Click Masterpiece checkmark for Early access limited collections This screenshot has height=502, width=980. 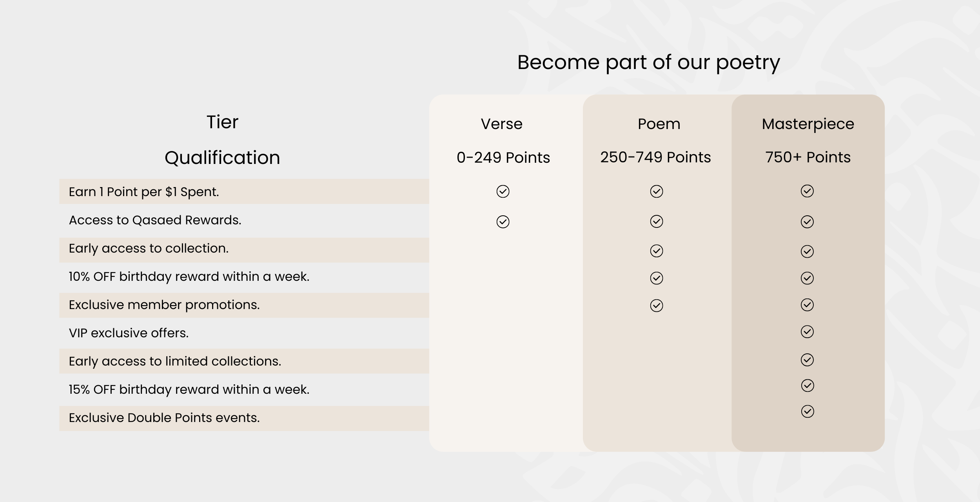[807, 360]
